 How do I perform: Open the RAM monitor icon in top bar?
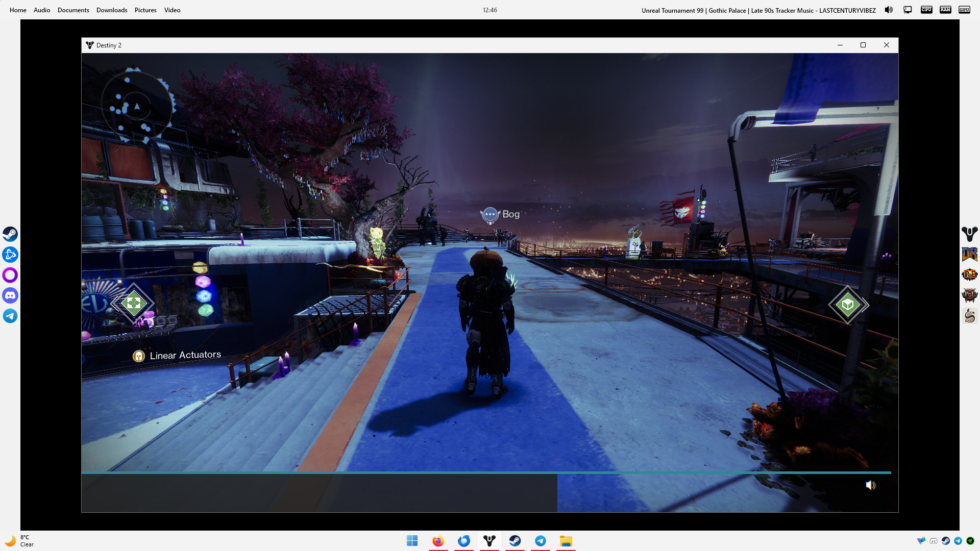pos(945,10)
